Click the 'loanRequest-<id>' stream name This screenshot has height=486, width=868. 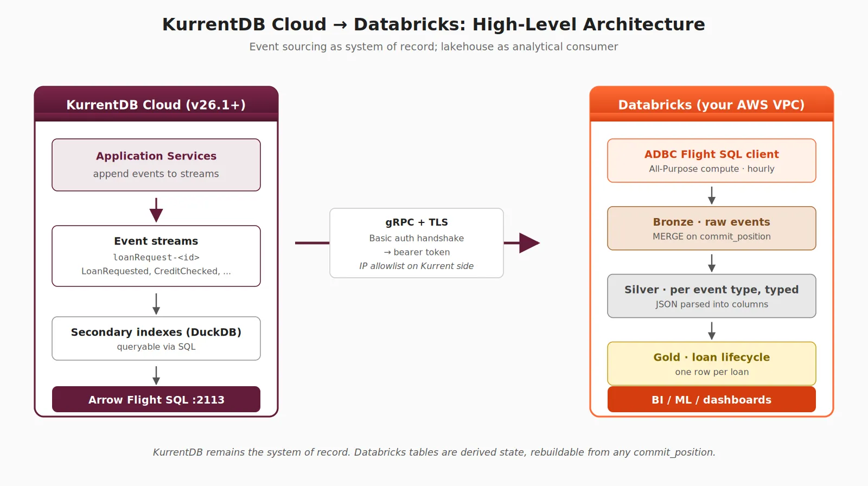pyautogui.click(x=156, y=257)
